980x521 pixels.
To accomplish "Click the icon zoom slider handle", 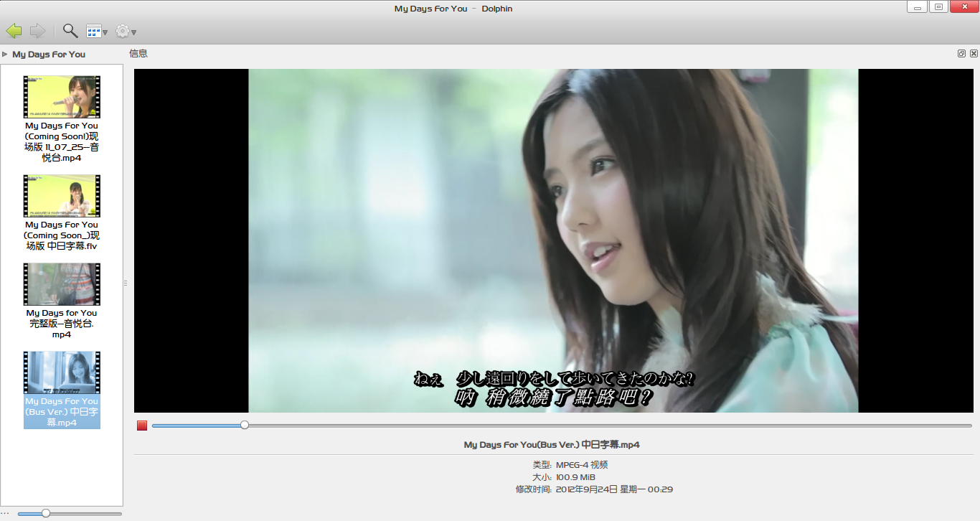I will coord(46,513).
